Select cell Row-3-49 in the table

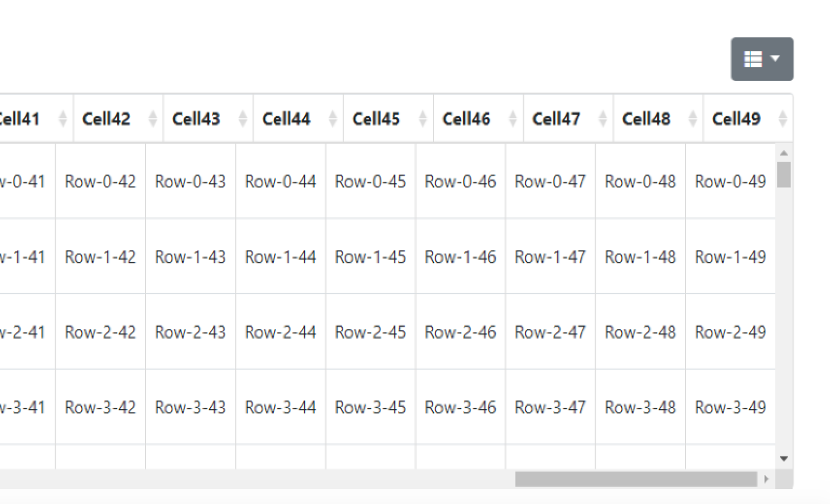730,407
